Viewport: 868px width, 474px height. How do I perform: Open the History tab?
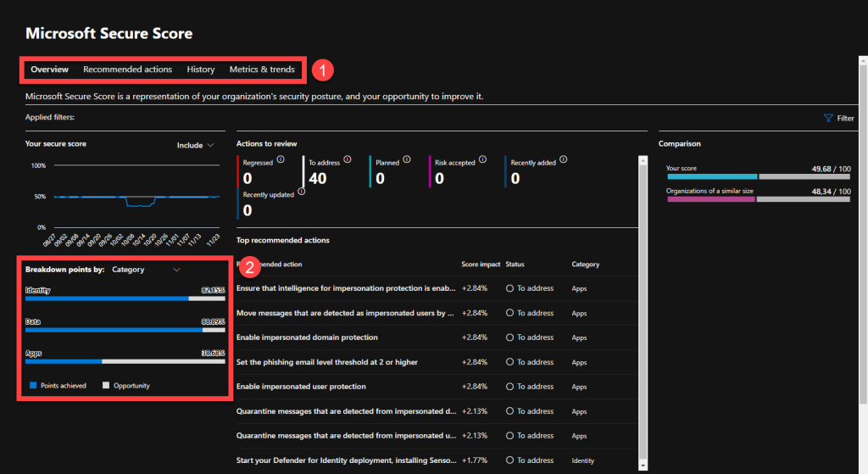point(201,70)
